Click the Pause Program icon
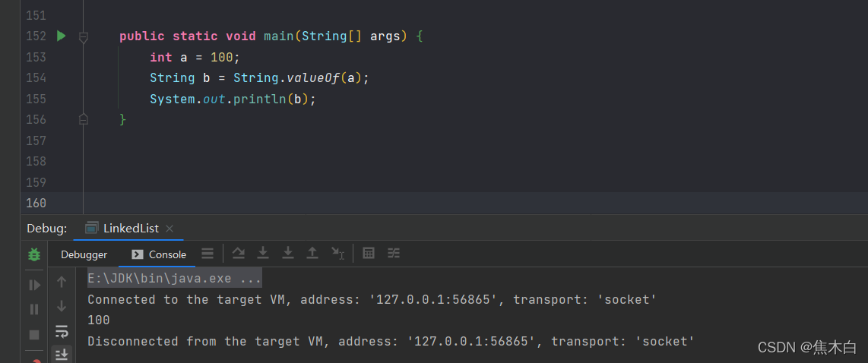Image resolution: width=868 pixels, height=363 pixels. pyautogui.click(x=34, y=309)
